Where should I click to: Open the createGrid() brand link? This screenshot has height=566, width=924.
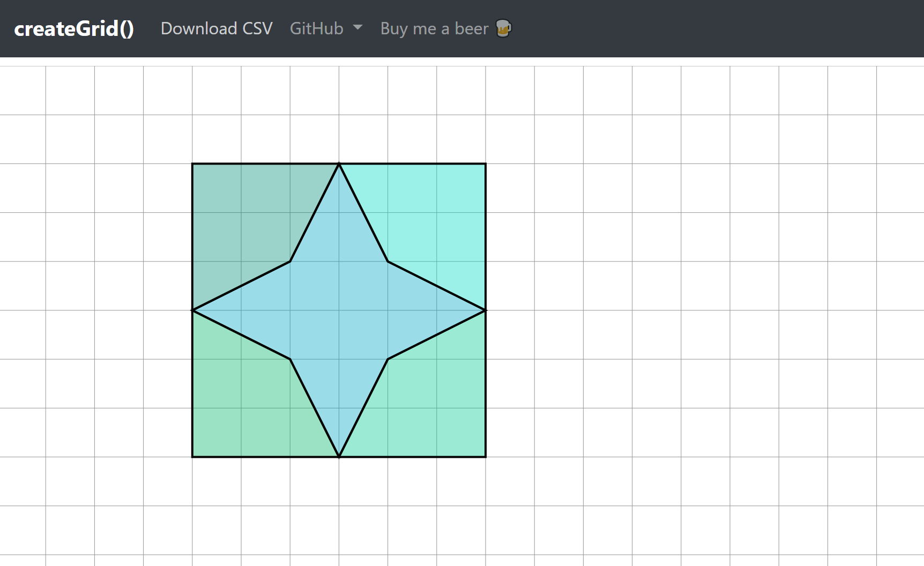click(x=74, y=28)
